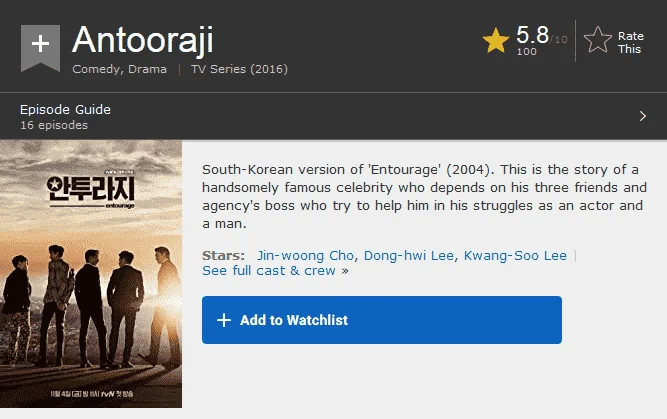Screen dimensions: 667x419
Task: Click the 16 episodes subtitle
Action: click(54, 125)
